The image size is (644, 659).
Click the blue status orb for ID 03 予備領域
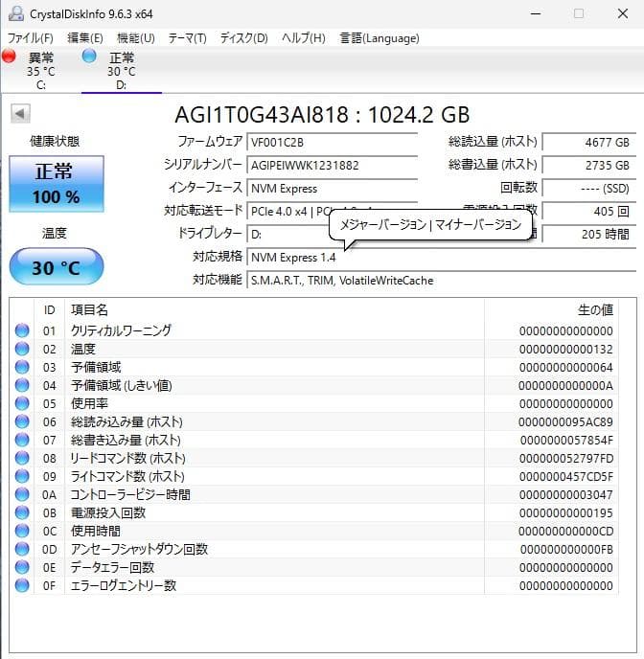22,367
